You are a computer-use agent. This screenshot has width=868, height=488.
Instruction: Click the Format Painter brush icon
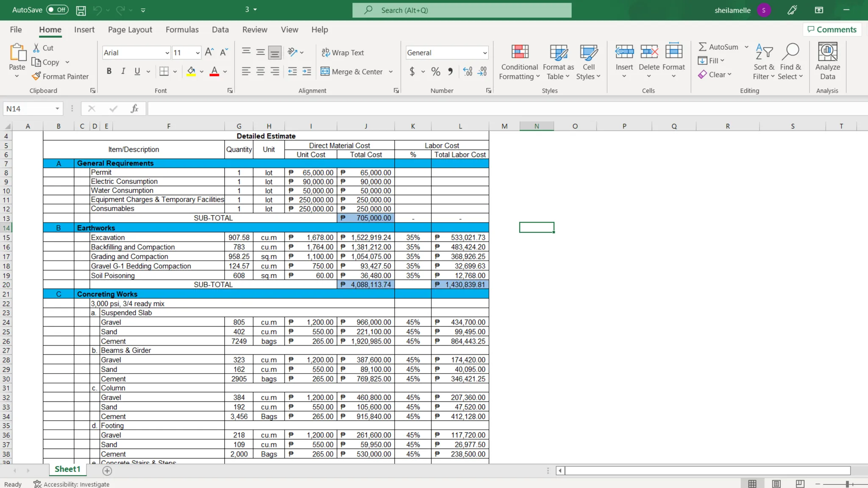click(x=36, y=76)
